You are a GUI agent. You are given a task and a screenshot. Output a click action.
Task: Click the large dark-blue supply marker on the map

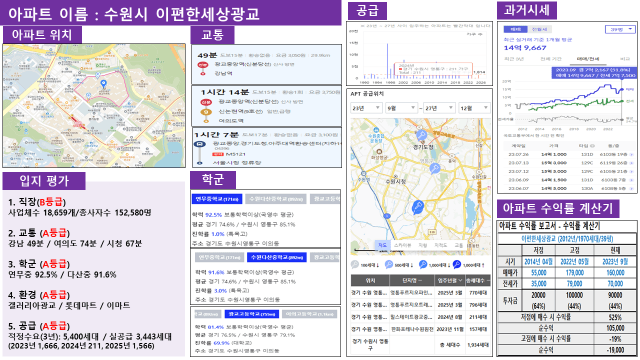coord(417,207)
